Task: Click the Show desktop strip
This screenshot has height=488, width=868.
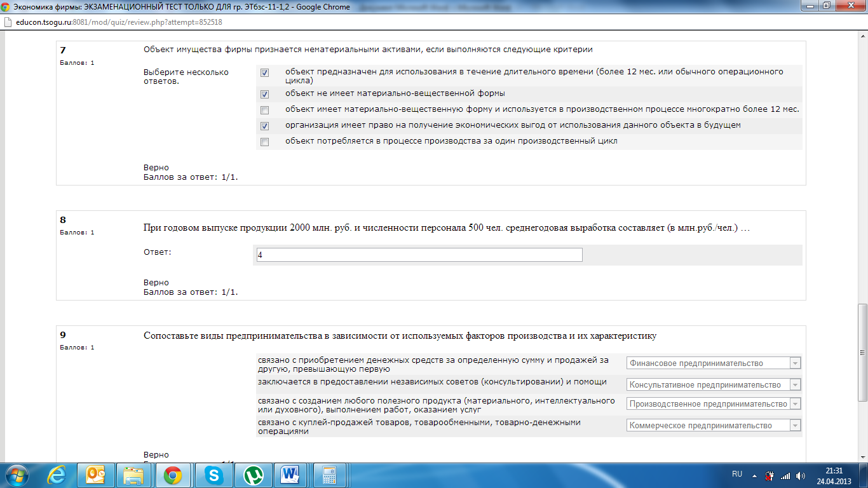Action: 864,475
